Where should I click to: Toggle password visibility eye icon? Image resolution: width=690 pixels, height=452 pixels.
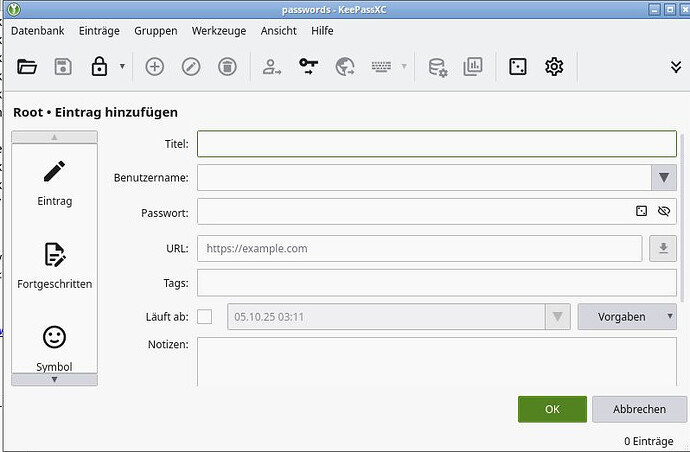(x=664, y=212)
